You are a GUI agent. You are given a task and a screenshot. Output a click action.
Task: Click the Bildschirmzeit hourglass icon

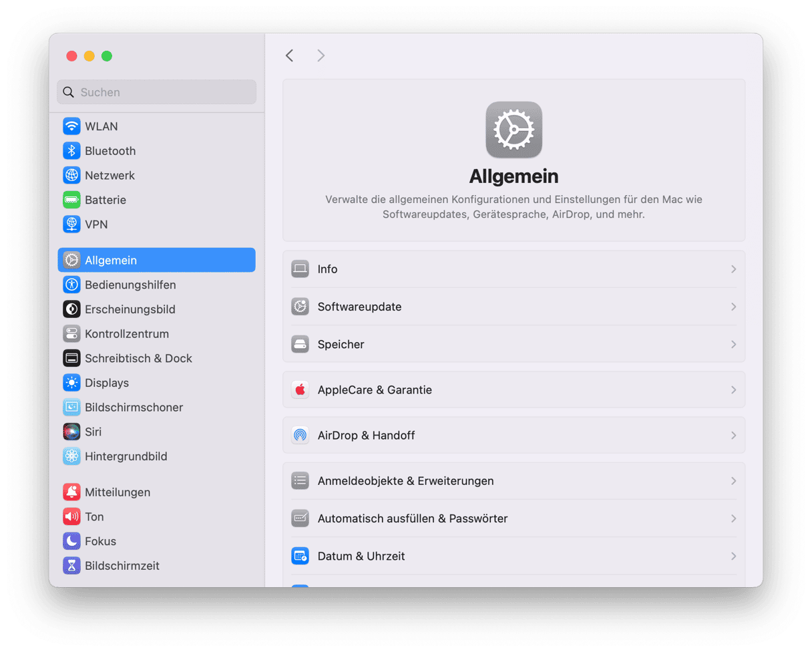[x=71, y=566]
